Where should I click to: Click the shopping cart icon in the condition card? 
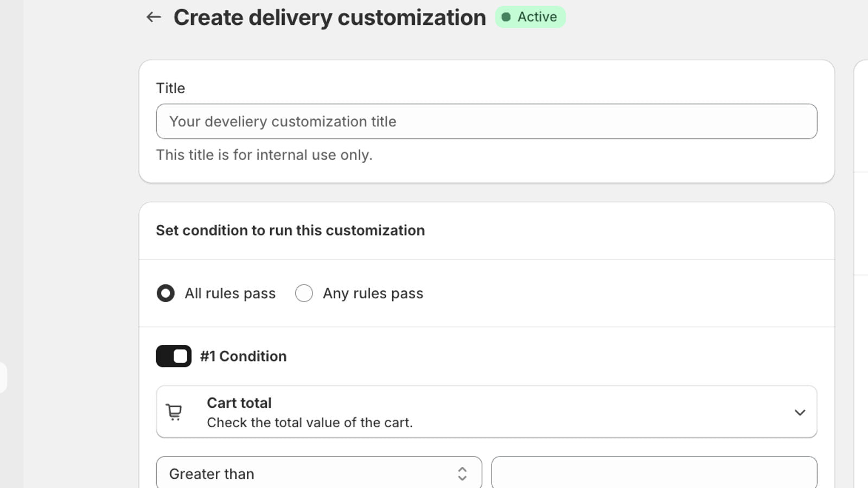click(174, 412)
